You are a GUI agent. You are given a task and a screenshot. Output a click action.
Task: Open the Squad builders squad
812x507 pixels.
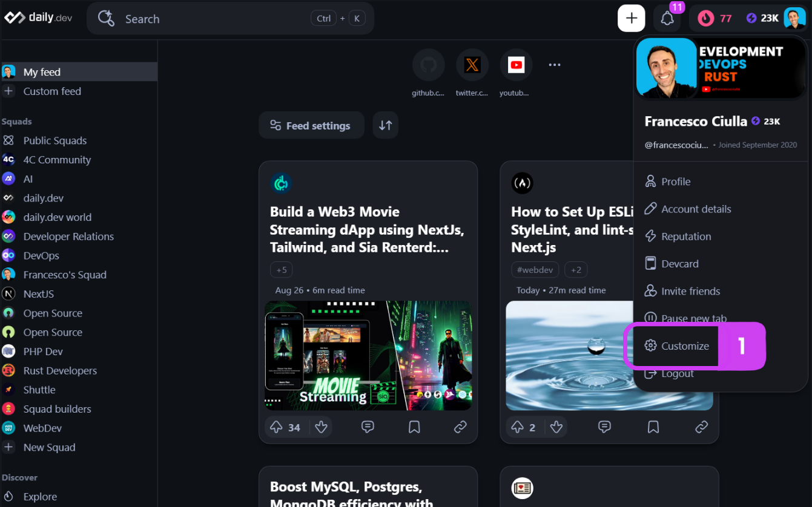(x=79, y=409)
